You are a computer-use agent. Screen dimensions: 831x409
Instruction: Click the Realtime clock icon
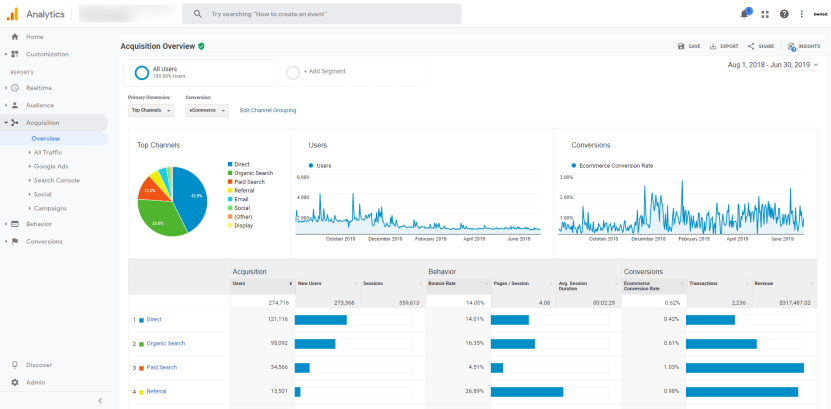(15, 88)
